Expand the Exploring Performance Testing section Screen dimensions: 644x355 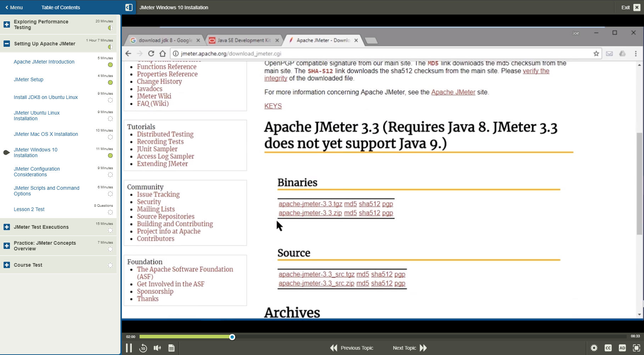coord(7,24)
